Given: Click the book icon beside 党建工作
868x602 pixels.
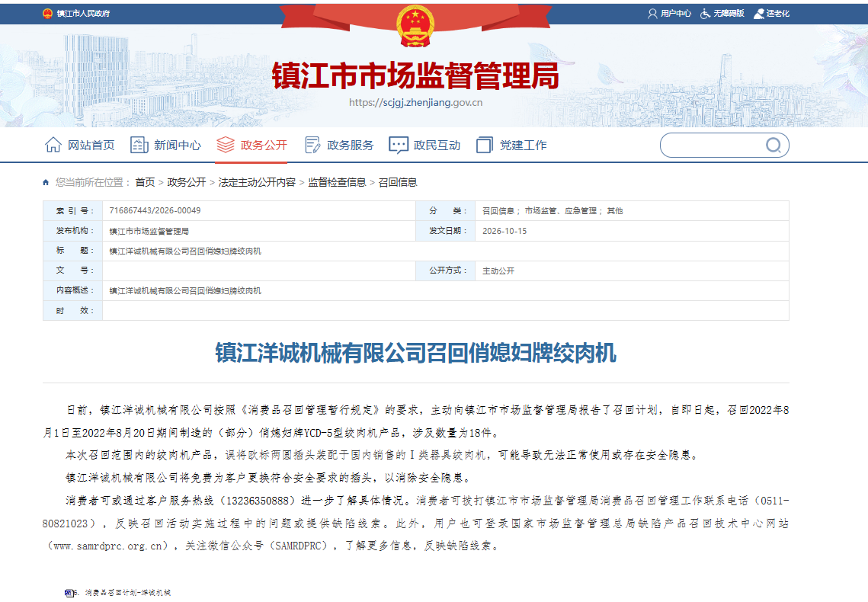Looking at the screenshot, I should click(485, 145).
